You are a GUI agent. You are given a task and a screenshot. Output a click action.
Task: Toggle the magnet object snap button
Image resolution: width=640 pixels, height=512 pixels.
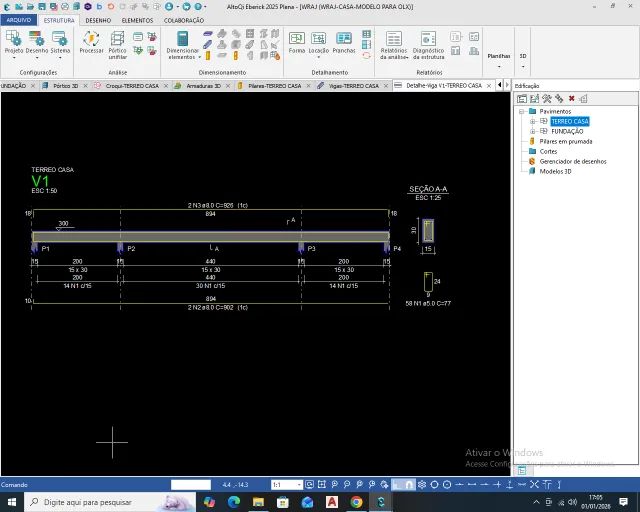[x=409, y=485]
